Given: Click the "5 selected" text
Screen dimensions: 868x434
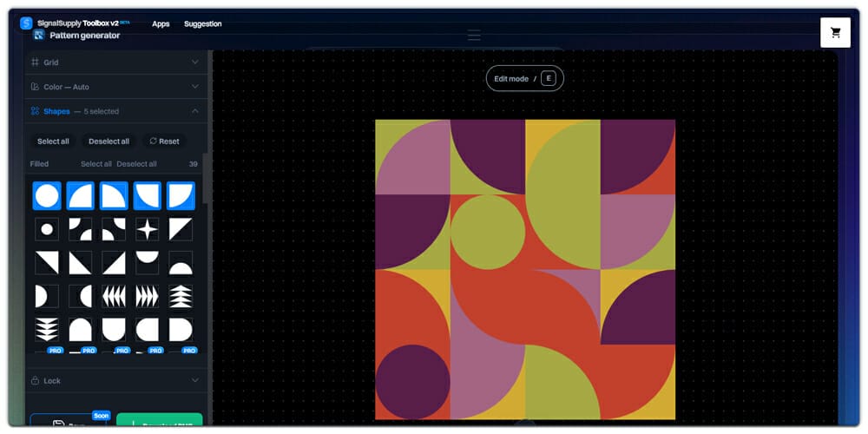Looking at the screenshot, I should 102,111.
